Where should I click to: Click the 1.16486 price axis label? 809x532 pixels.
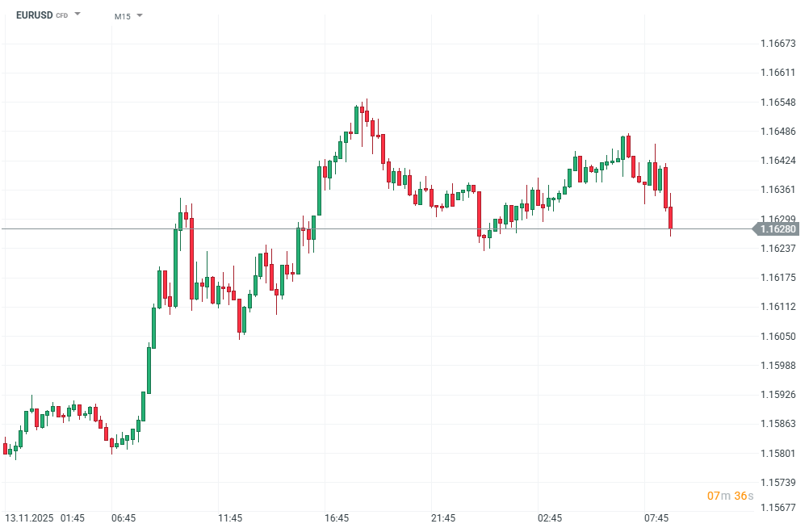[778, 131]
